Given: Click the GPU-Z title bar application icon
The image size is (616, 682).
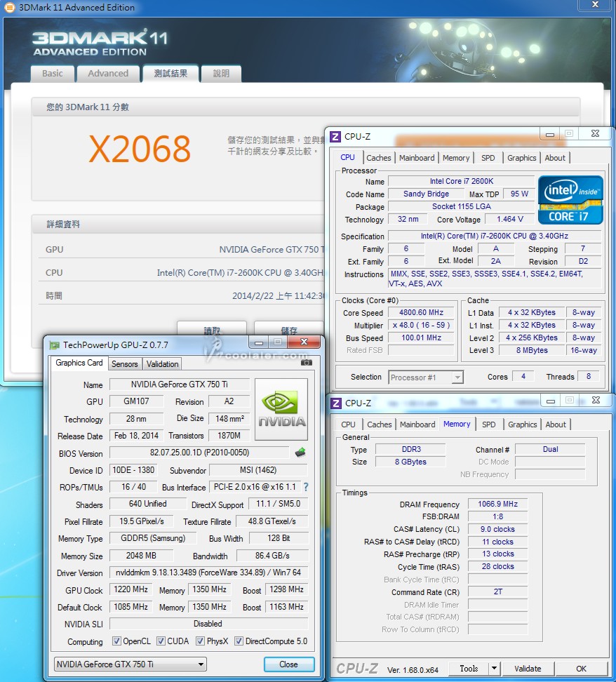Looking at the screenshot, I should [x=55, y=345].
